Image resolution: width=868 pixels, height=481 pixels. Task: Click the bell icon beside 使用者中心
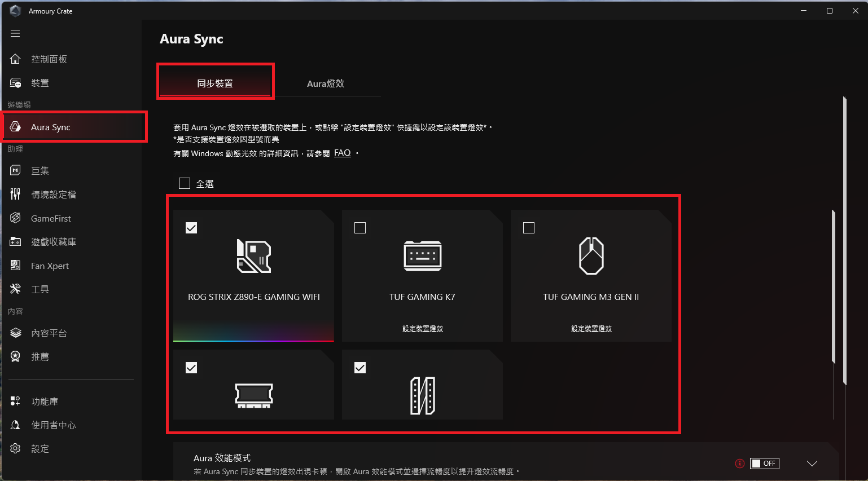pos(15,425)
